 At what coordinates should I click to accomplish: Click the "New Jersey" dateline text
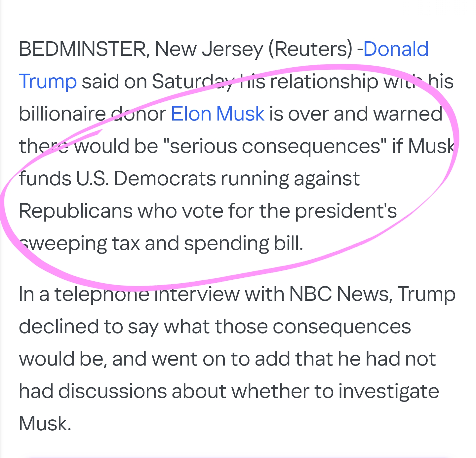point(209,49)
